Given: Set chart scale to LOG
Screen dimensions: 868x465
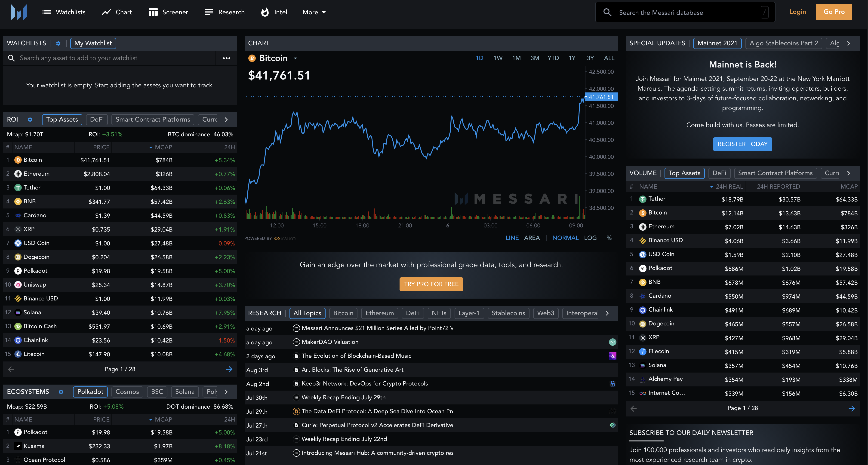Looking at the screenshot, I should [x=590, y=238].
